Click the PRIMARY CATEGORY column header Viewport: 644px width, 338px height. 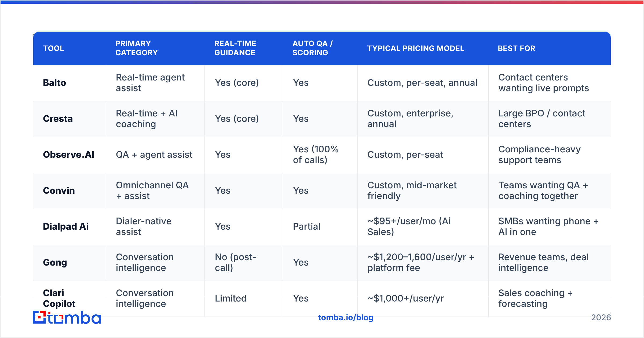137,48
